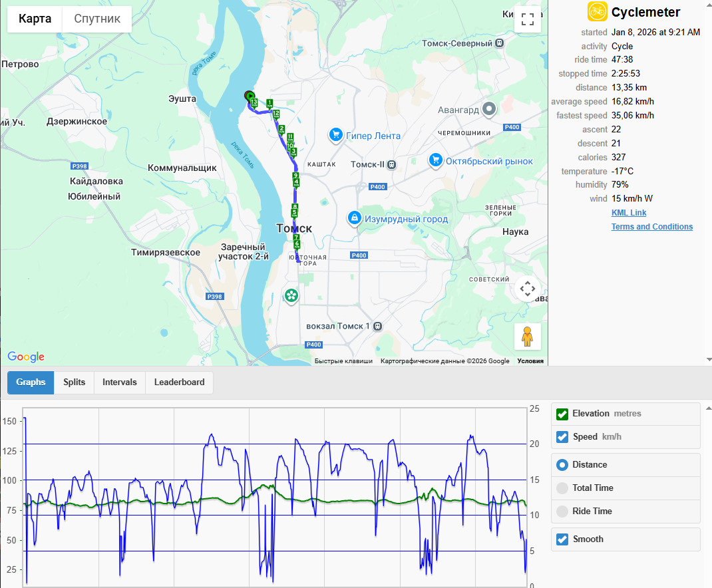Open the Terms and Conditions link
Screen dimensions: 712x588
click(x=651, y=227)
